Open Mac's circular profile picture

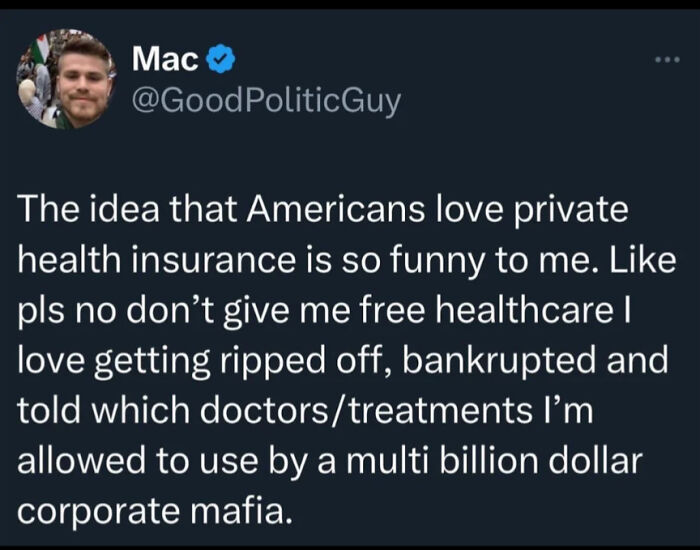pyautogui.click(x=66, y=79)
